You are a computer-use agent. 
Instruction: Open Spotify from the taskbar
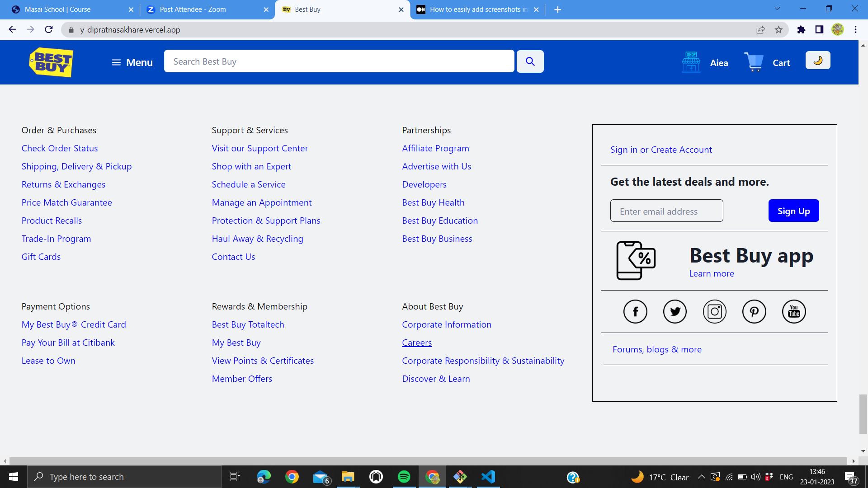click(404, 477)
